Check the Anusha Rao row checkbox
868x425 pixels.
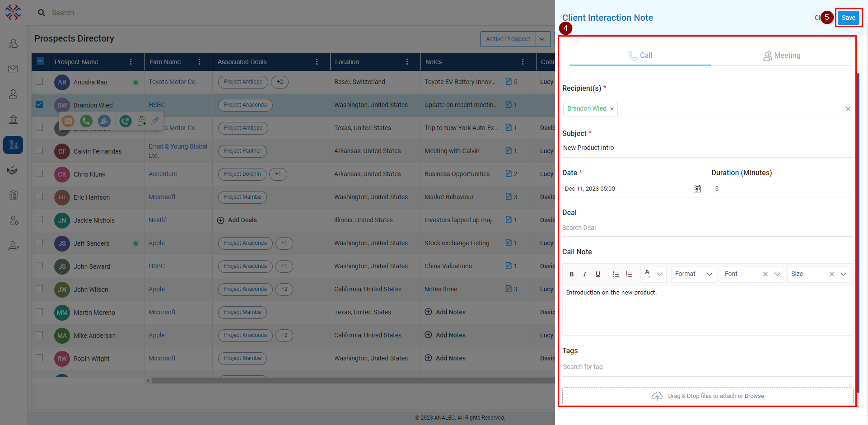(x=39, y=81)
